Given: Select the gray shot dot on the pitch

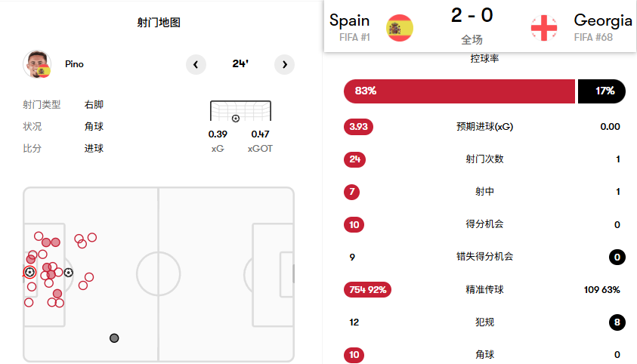Looking at the screenshot, I should coord(114,338).
